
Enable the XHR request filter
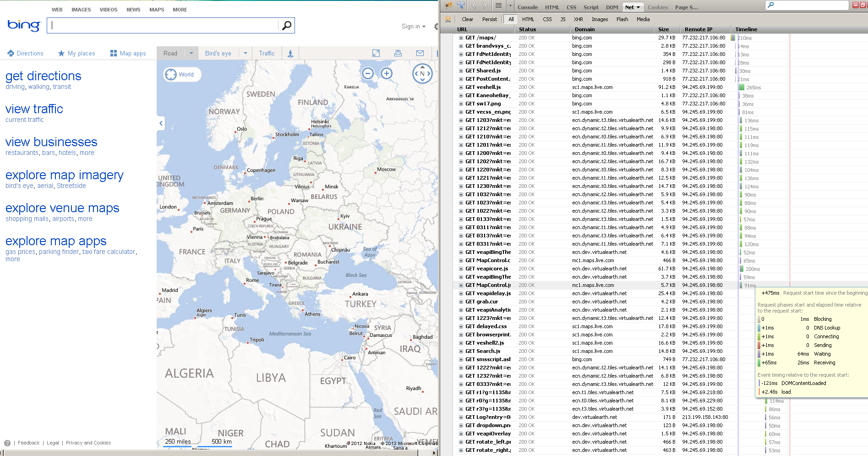pyautogui.click(x=578, y=19)
